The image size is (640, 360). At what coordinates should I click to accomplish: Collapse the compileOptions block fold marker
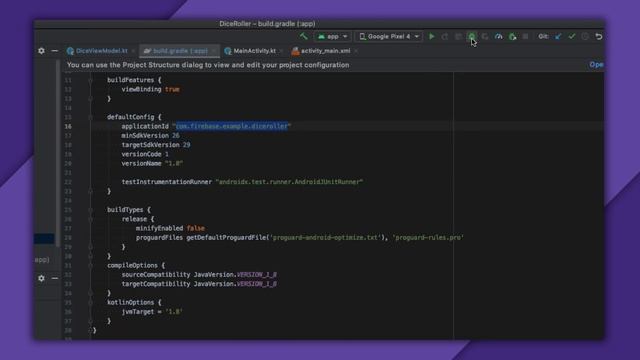coord(90,265)
